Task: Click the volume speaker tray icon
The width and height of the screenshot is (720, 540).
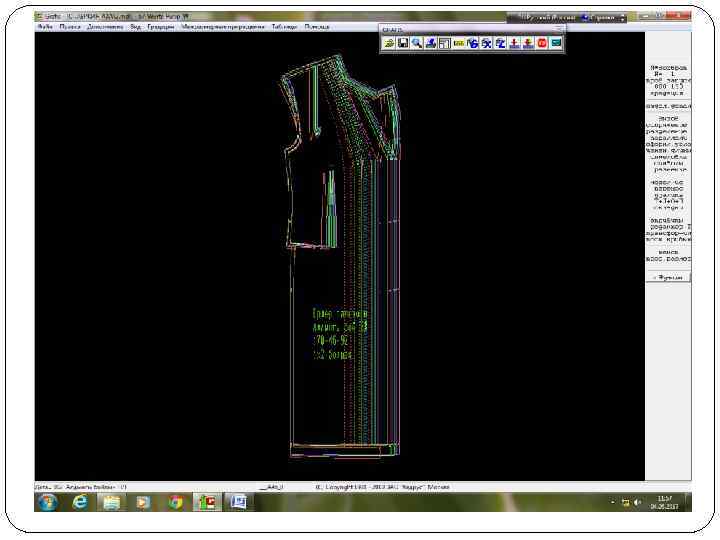Action: pos(637,503)
